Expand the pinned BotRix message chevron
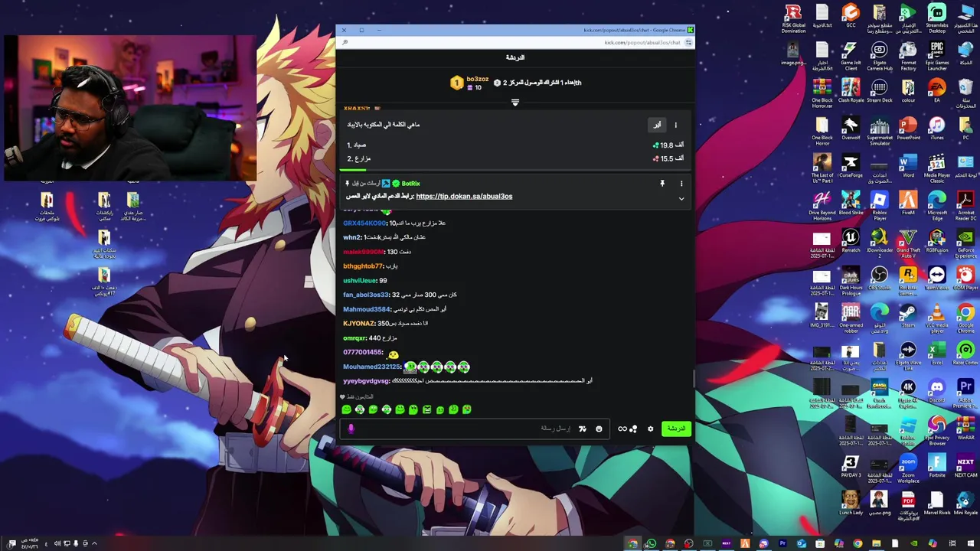Screen dimensions: 980x551 [x=681, y=199]
